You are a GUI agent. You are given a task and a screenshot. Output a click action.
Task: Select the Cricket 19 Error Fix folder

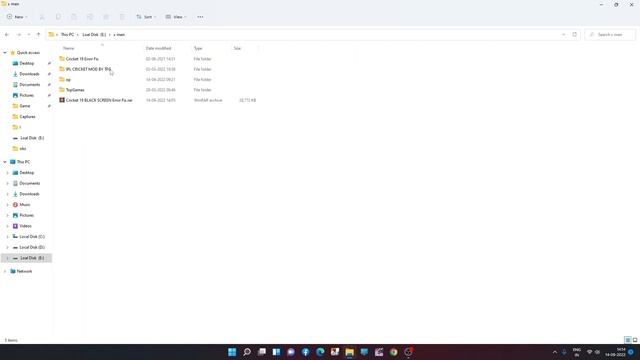pyautogui.click(x=82, y=59)
